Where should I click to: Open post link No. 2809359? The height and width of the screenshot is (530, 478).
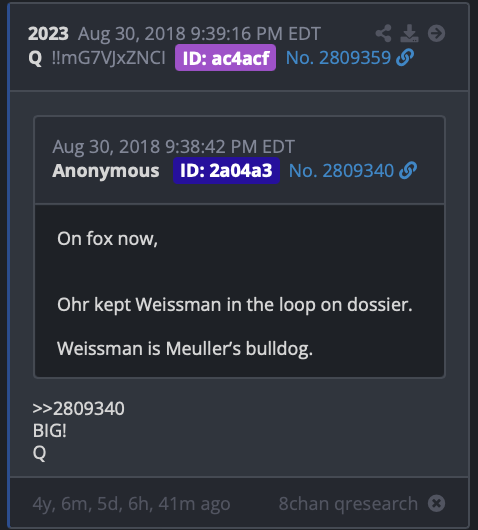[338, 58]
